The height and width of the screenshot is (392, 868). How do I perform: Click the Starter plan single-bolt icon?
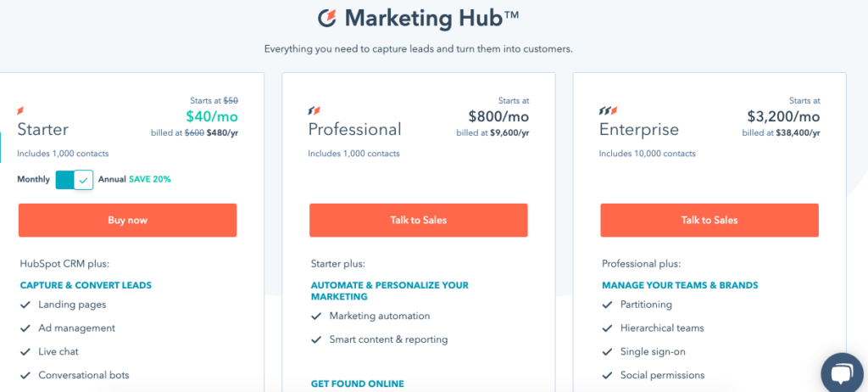tap(21, 111)
